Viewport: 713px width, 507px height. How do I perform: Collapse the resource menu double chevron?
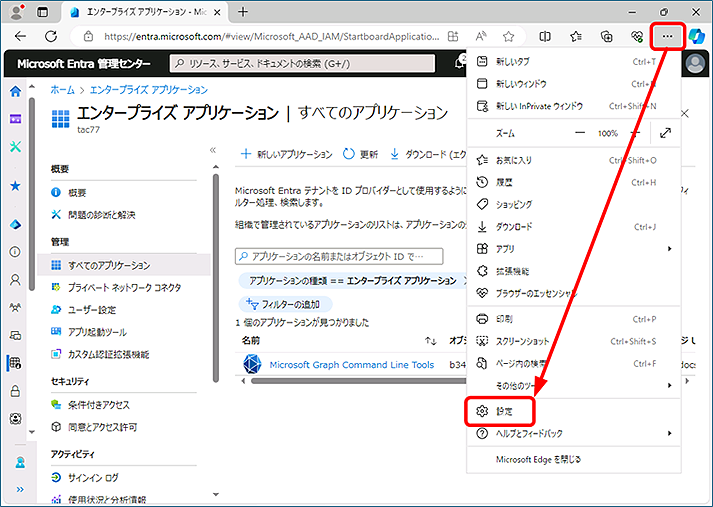click(x=213, y=150)
